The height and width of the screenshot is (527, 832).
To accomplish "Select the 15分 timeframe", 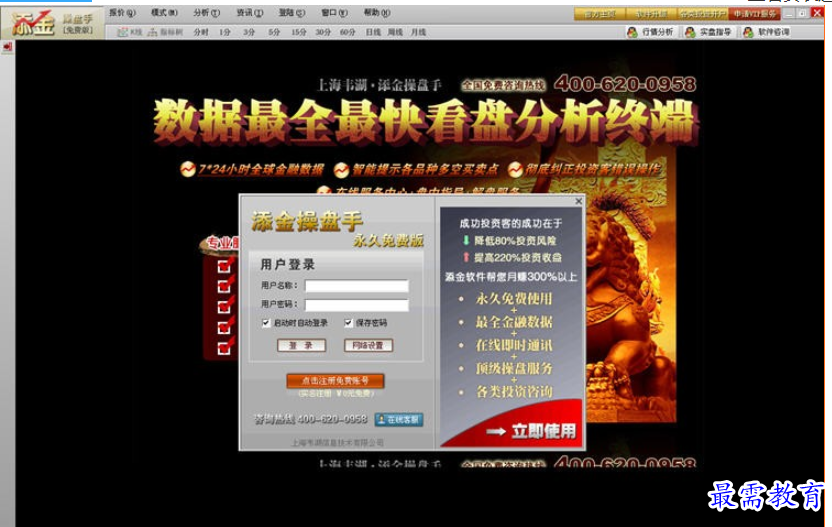I will (x=299, y=32).
